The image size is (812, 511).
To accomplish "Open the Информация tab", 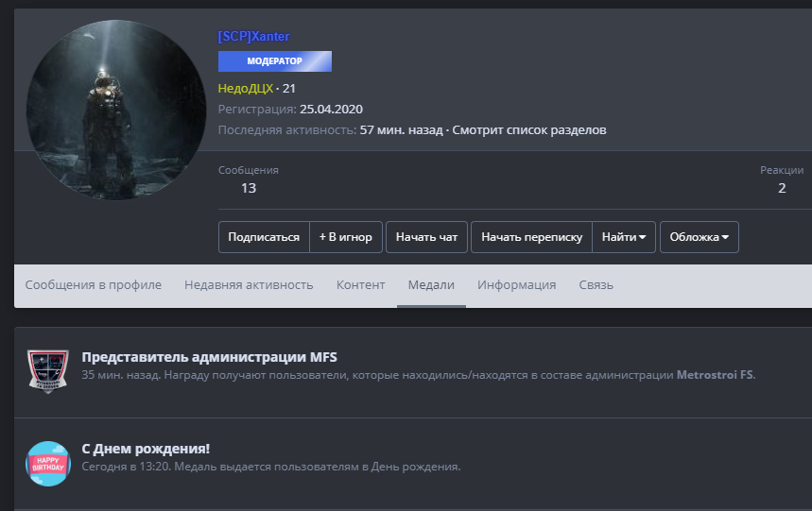I will click(517, 285).
